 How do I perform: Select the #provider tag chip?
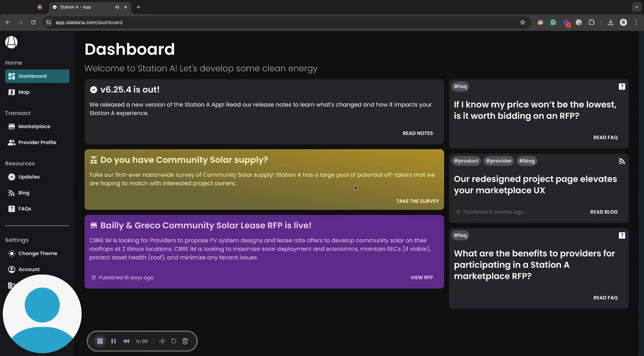[499, 161]
